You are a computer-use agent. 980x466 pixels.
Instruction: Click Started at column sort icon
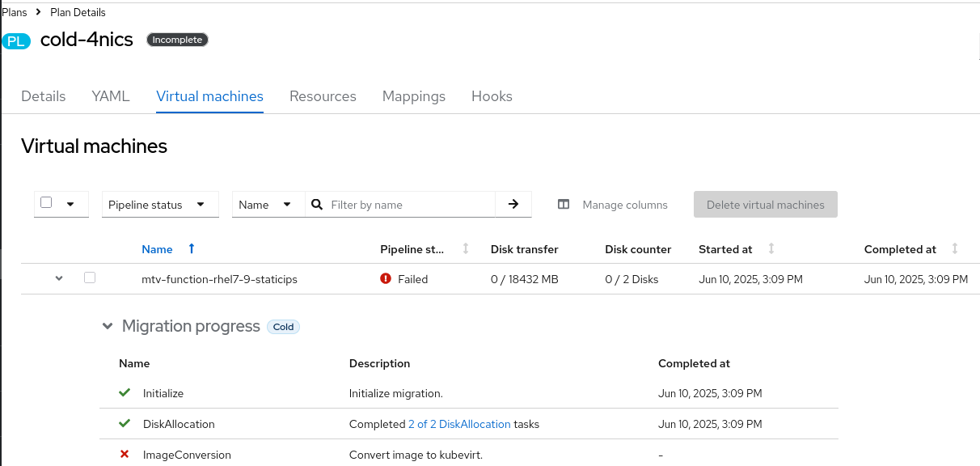click(771, 249)
